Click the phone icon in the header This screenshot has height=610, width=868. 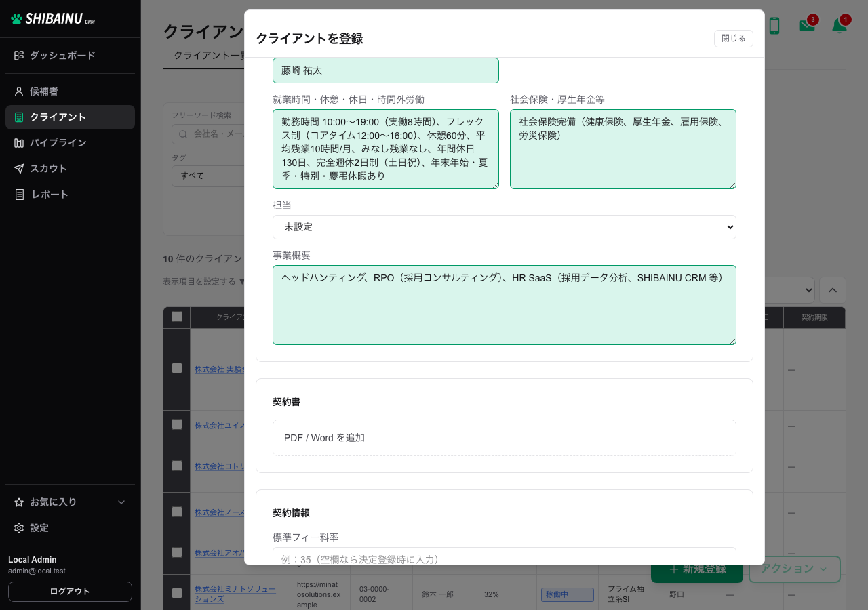(x=774, y=26)
